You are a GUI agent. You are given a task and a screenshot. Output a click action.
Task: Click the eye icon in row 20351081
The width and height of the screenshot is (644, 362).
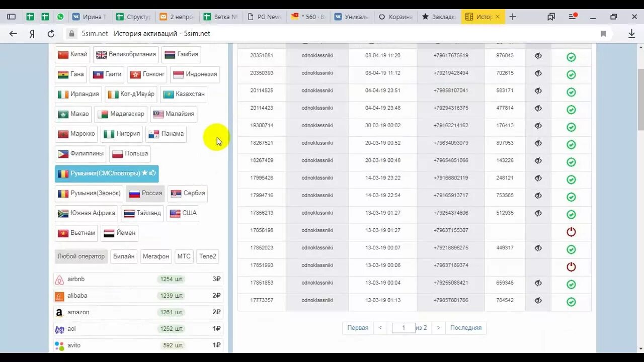click(538, 56)
